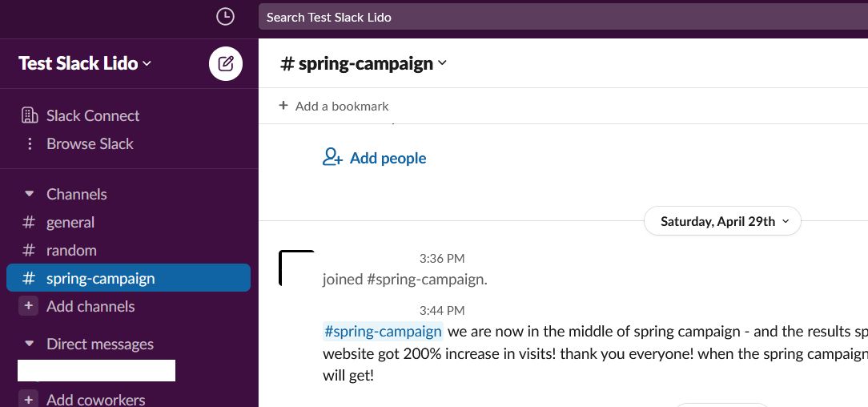Open Slack Connect from the sidebar

(80, 115)
